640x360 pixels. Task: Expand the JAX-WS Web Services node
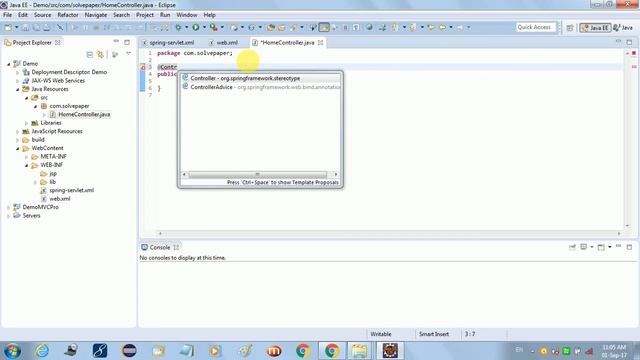pyautogui.click(x=18, y=81)
